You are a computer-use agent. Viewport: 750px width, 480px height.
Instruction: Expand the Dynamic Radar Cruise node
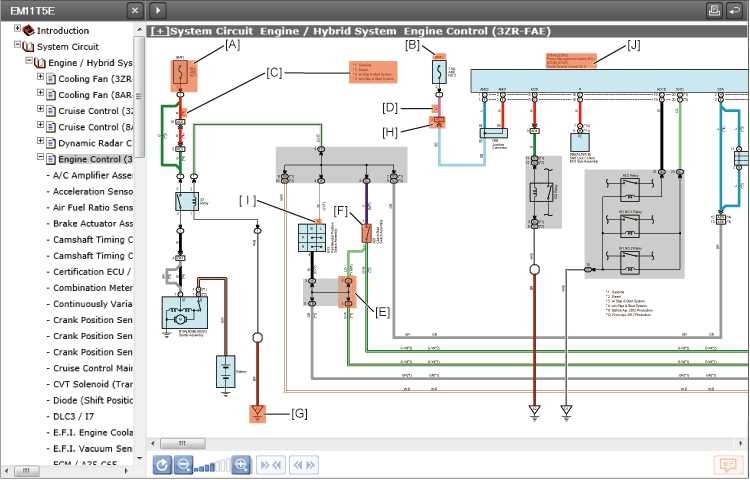[40, 142]
